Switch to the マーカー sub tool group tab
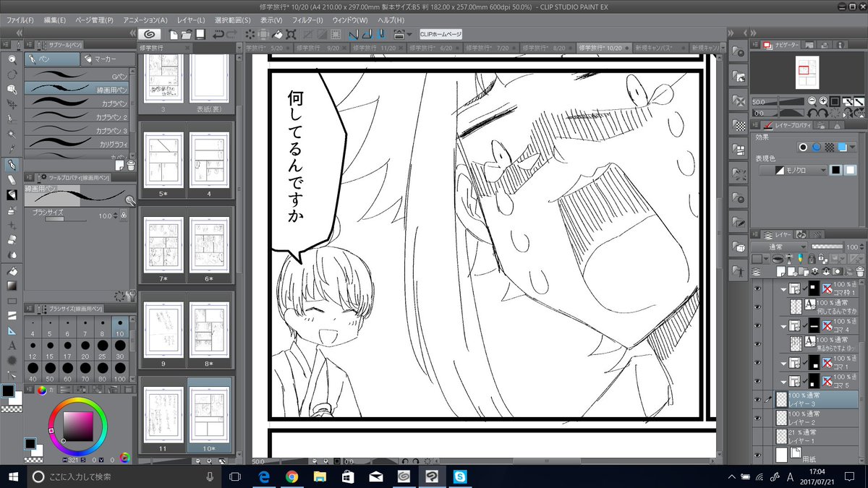 tap(107, 59)
